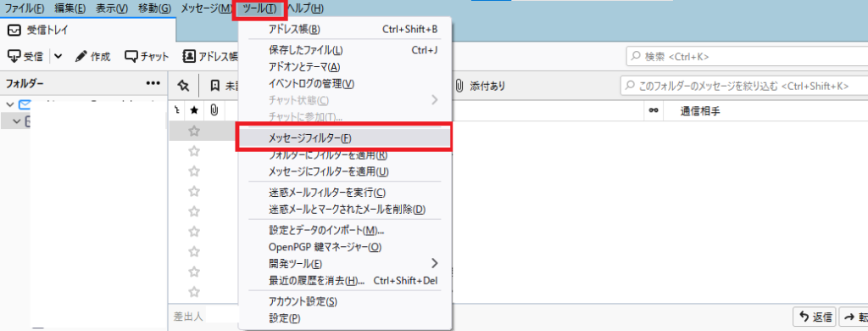Click the 作成 pencil compose button
The height and width of the screenshot is (331, 868).
tap(92, 56)
